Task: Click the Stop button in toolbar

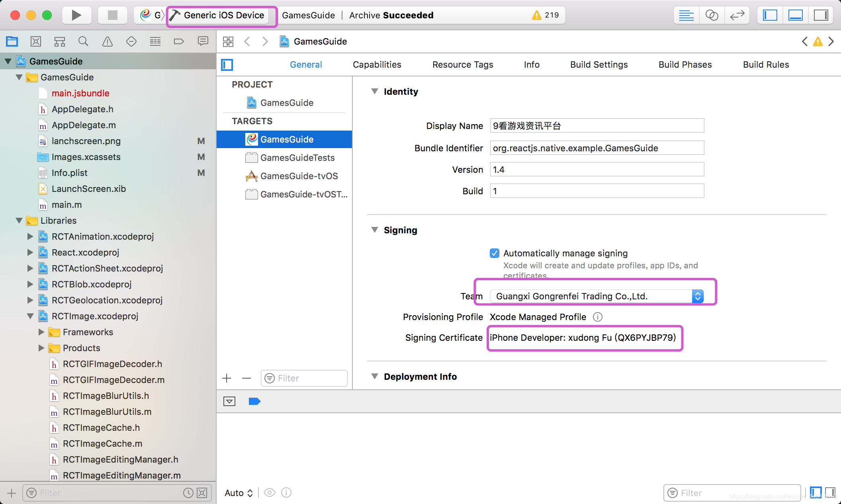Action: (x=113, y=15)
